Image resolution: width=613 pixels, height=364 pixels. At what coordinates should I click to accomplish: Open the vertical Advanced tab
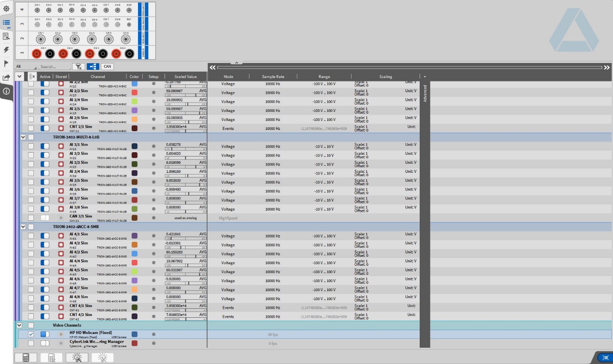coord(425,93)
